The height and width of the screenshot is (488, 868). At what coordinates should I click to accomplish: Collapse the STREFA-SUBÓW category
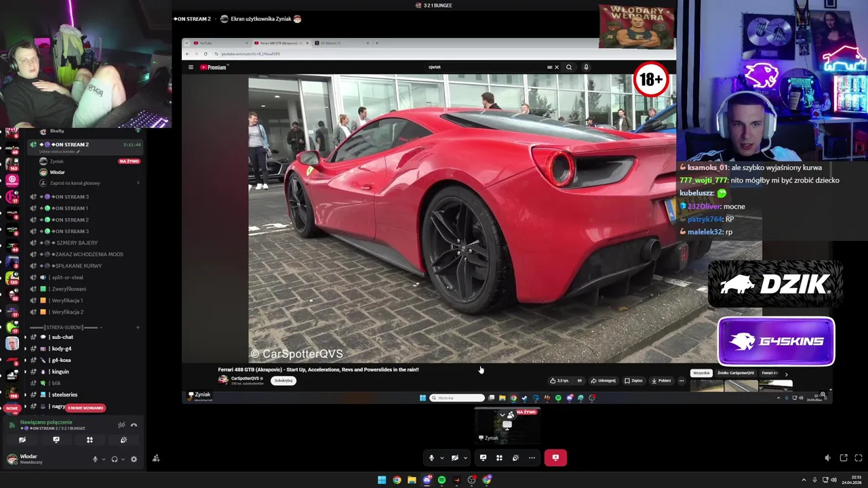(x=66, y=327)
